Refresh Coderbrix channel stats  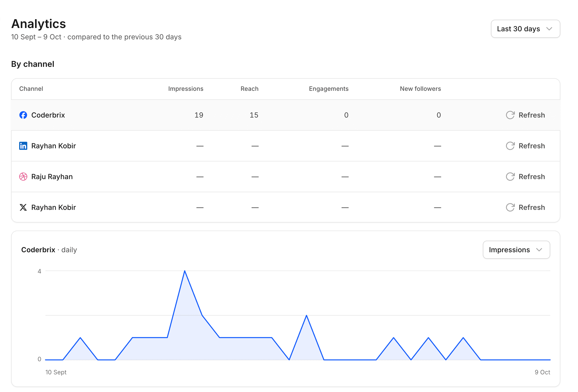[x=526, y=115]
